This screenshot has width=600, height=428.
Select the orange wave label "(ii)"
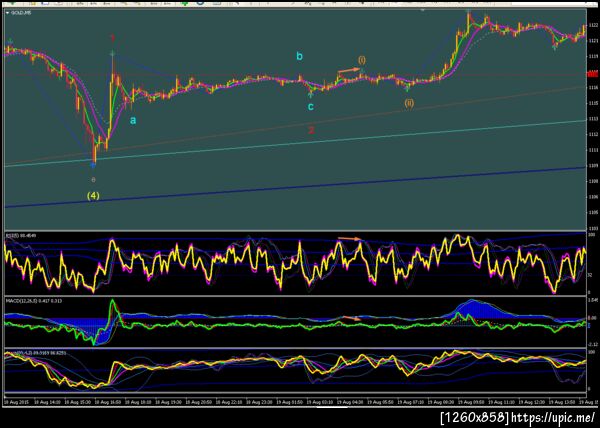point(409,103)
